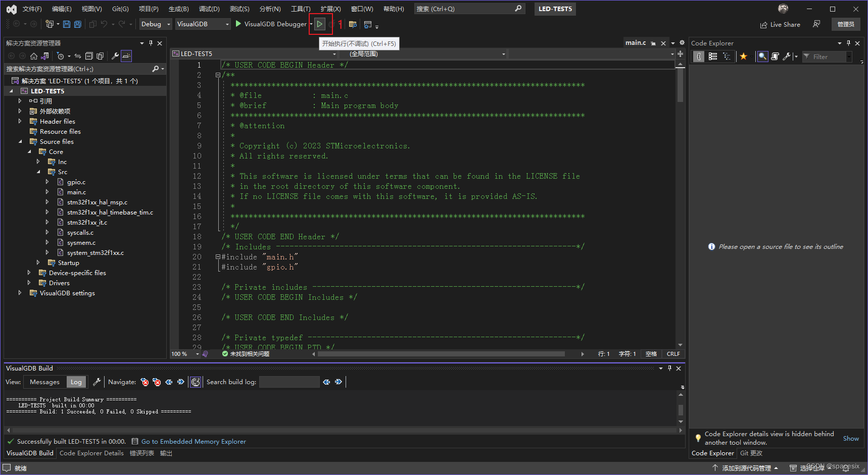
Task: Open the Go to Embedded Memory Explorer link
Action: [194, 441]
